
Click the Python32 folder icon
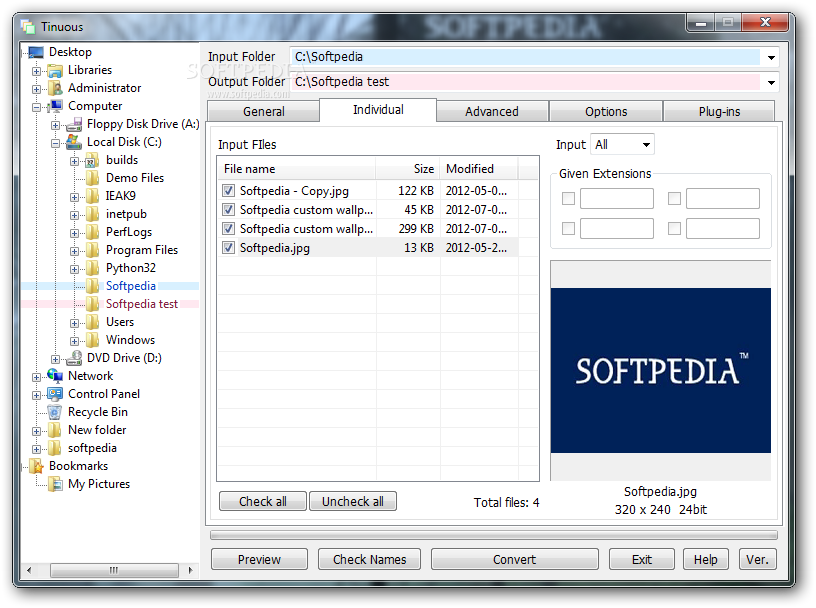pyautogui.click(x=93, y=268)
